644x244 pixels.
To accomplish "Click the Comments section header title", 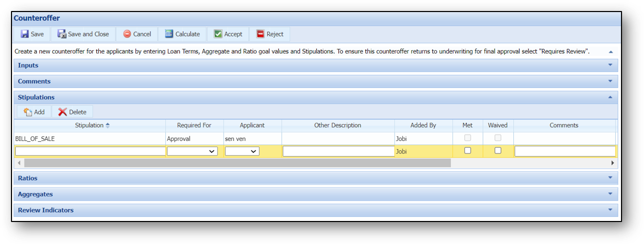I will (34, 81).
